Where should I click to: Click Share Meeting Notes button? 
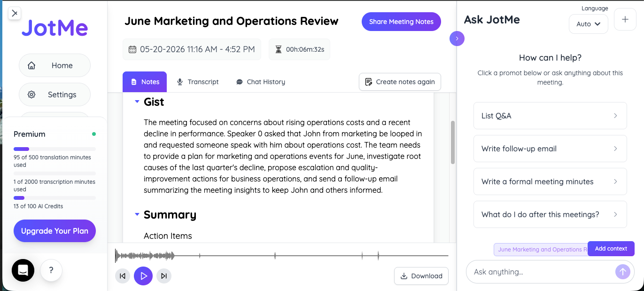(401, 22)
